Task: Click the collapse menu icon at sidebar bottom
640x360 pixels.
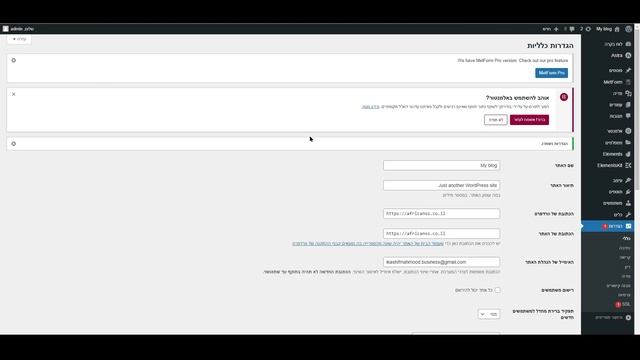Action: [x=628, y=317]
